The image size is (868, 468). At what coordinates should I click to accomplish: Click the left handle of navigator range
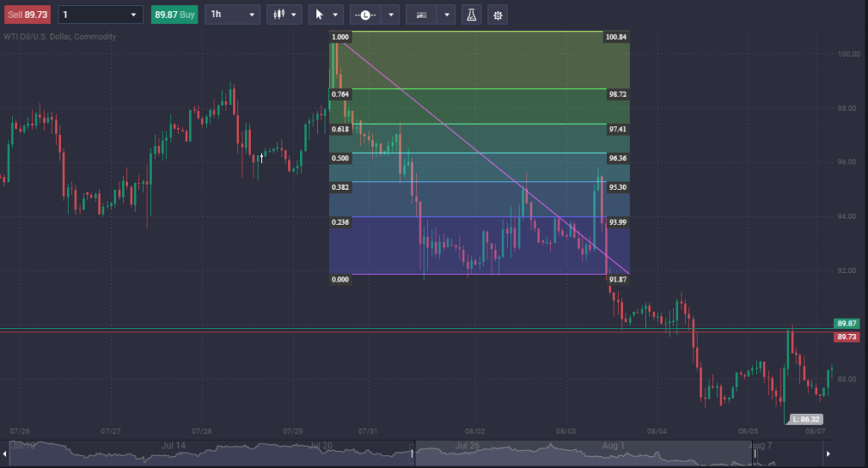tap(413, 454)
